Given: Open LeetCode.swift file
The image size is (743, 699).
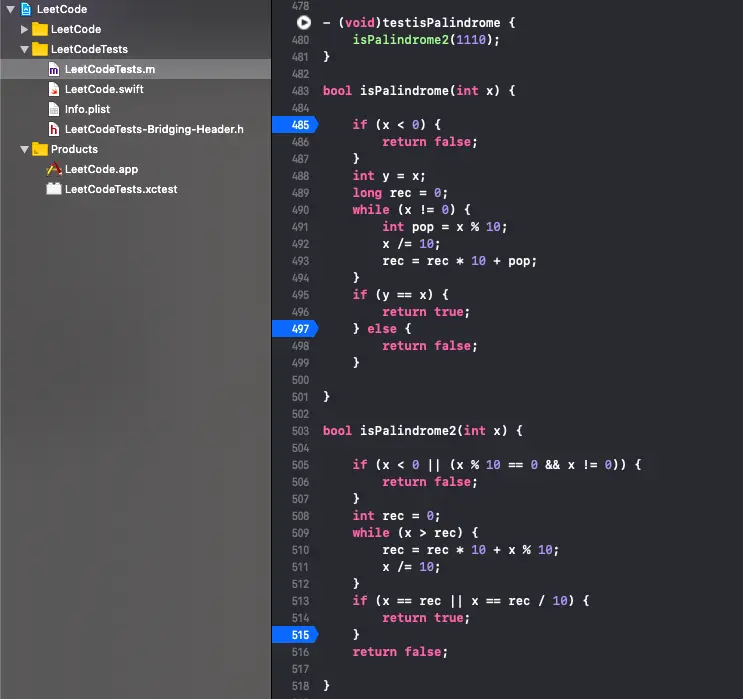Looking at the screenshot, I should (x=104, y=89).
